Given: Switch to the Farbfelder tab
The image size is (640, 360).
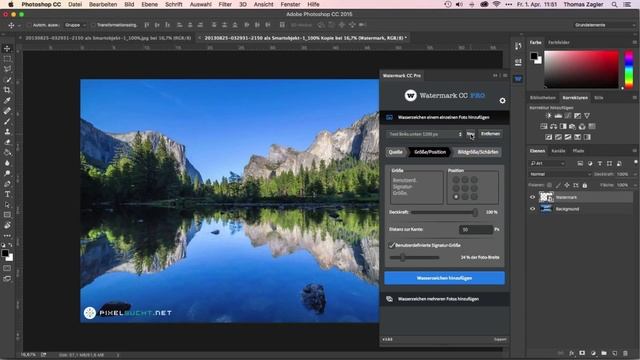Looking at the screenshot, I should 559,42.
